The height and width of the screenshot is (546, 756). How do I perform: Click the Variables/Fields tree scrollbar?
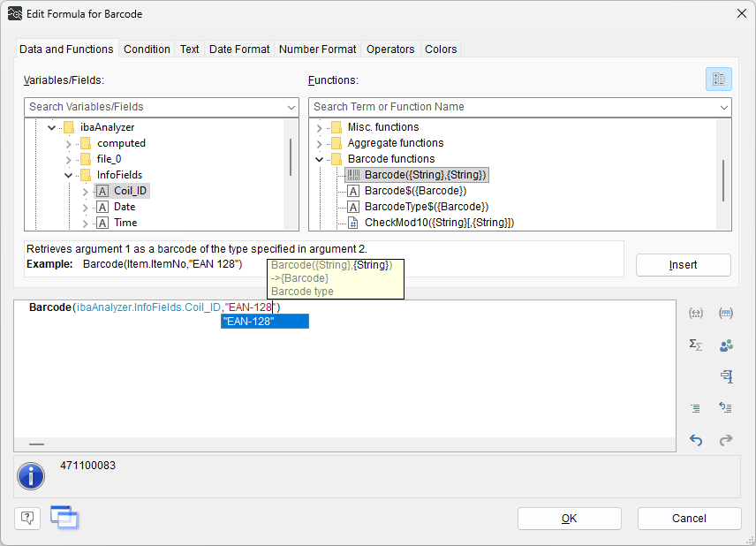pyautogui.click(x=291, y=157)
